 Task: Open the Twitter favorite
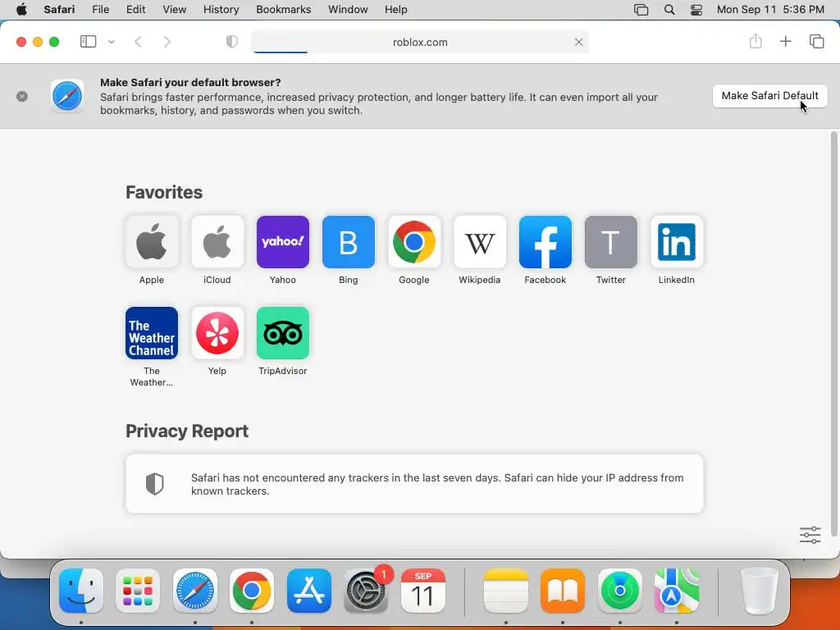tap(610, 242)
